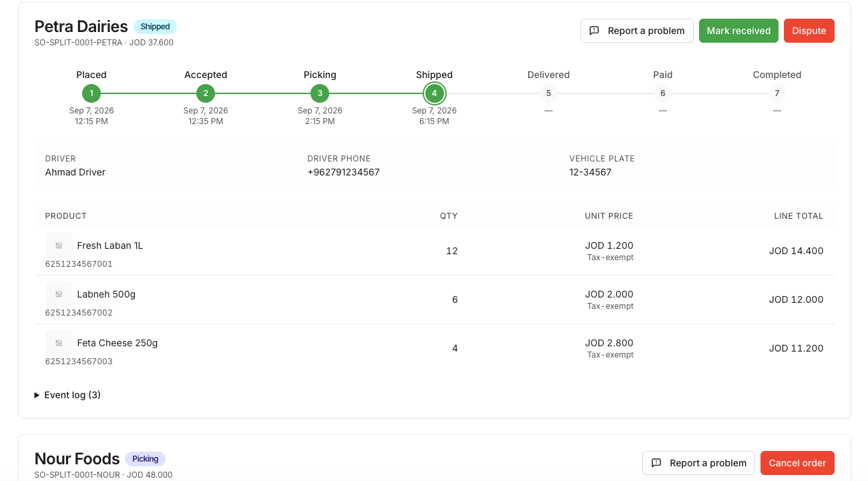The width and height of the screenshot is (868, 481).
Task: Cancel the Nour Foods order
Action: click(797, 463)
